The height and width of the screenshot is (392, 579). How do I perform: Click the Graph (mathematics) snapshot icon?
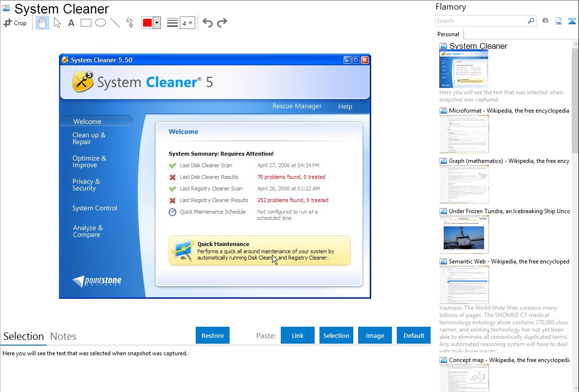[x=443, y=161]
